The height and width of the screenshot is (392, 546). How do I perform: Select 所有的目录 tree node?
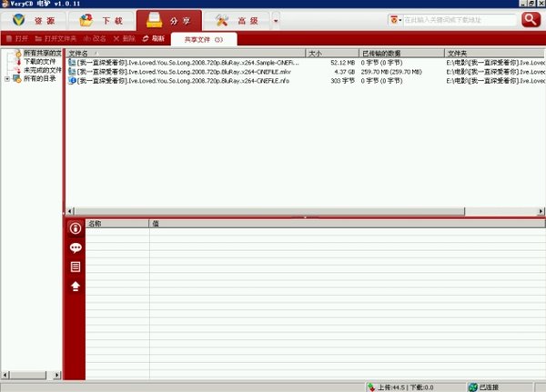(40, 78)
